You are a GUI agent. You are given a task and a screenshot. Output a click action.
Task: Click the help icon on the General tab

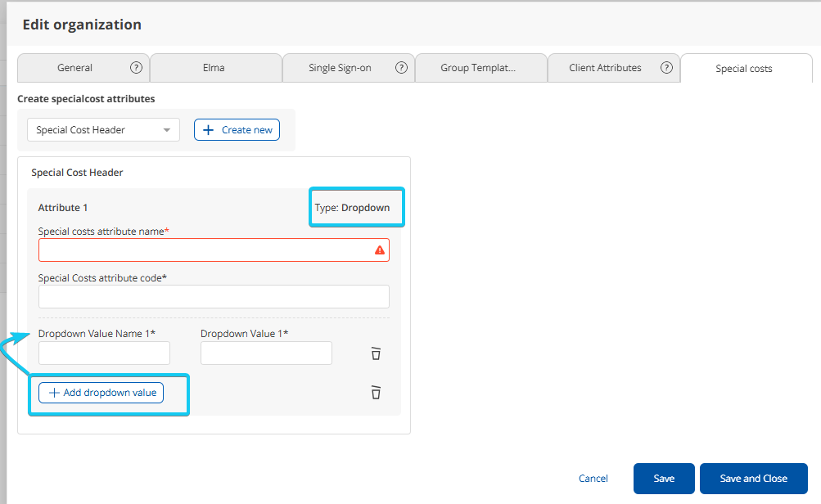tap(136, 68)
